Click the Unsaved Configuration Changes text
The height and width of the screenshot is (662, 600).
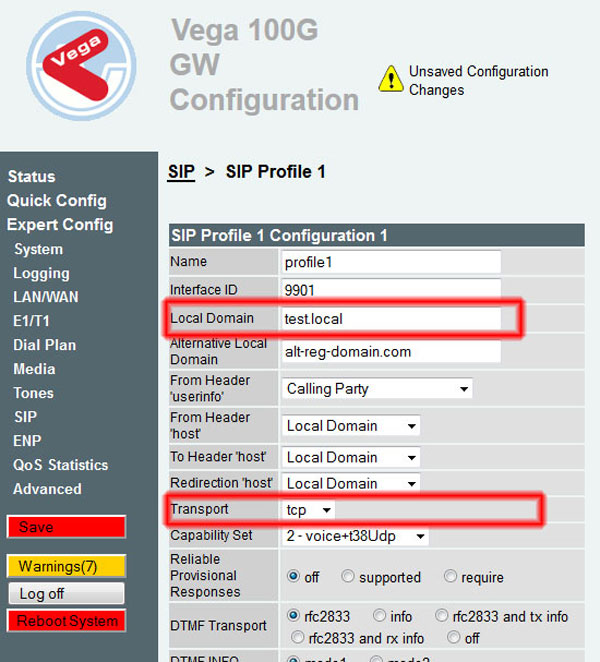[478, 81]
